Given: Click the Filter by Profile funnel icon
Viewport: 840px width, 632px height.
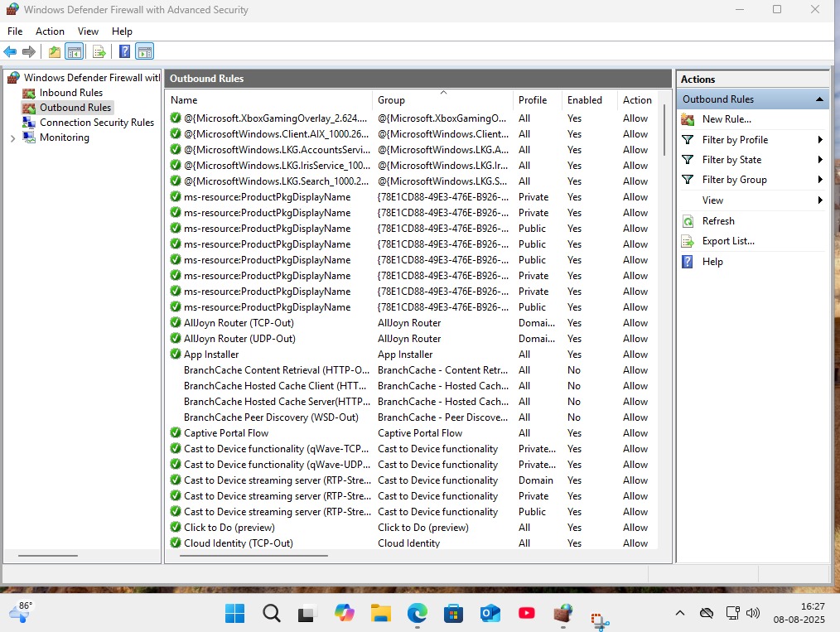Looking at the screenshot, I should point(688,140).
